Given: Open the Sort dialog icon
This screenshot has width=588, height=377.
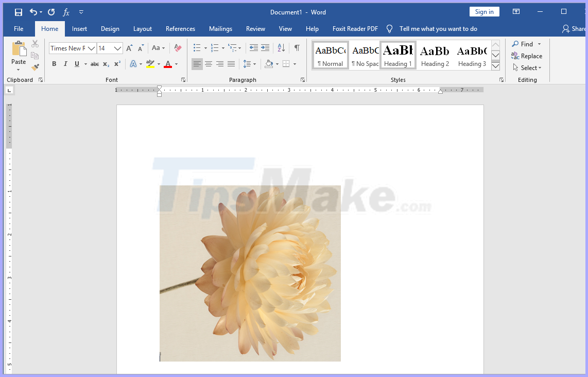Looking at the screenshot, I should tap(281, 48).
